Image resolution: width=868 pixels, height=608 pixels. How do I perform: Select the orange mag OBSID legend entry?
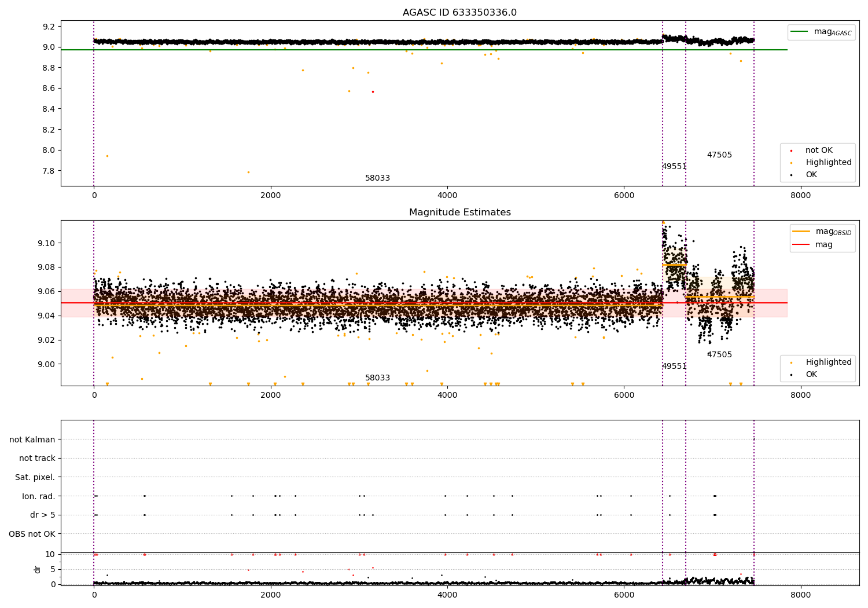(822, 232)
